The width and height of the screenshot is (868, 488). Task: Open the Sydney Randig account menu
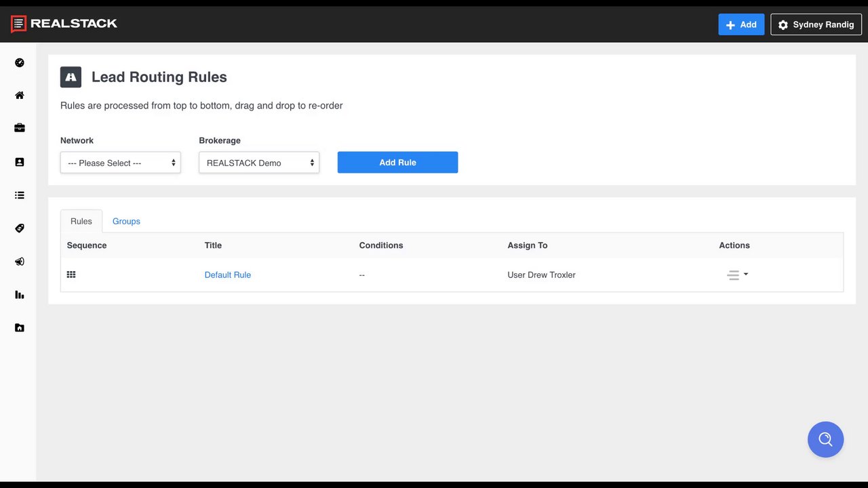816,24
